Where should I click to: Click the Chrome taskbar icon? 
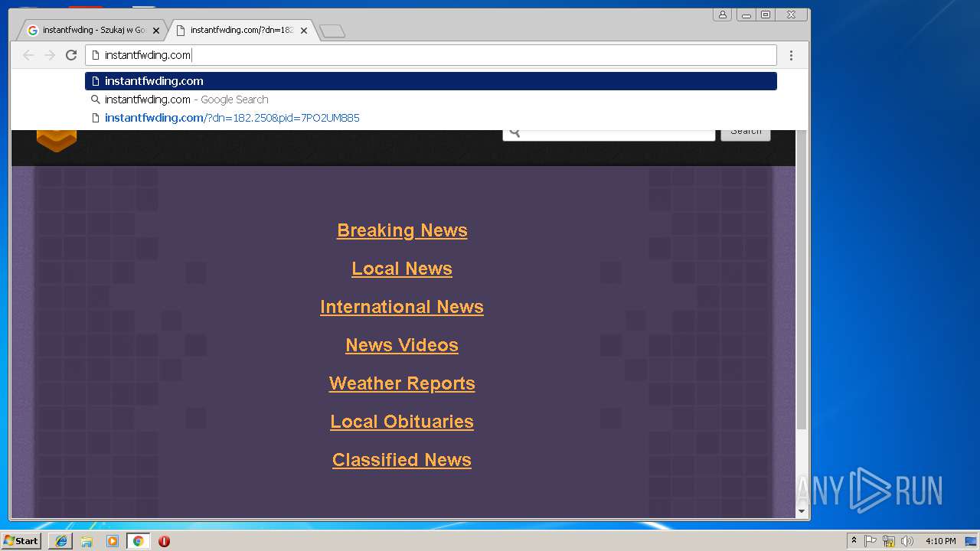point(138,541)
